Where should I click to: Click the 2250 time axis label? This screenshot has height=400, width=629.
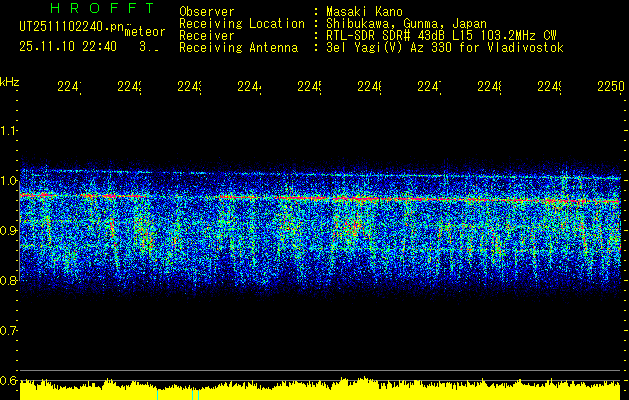(611, 86)
